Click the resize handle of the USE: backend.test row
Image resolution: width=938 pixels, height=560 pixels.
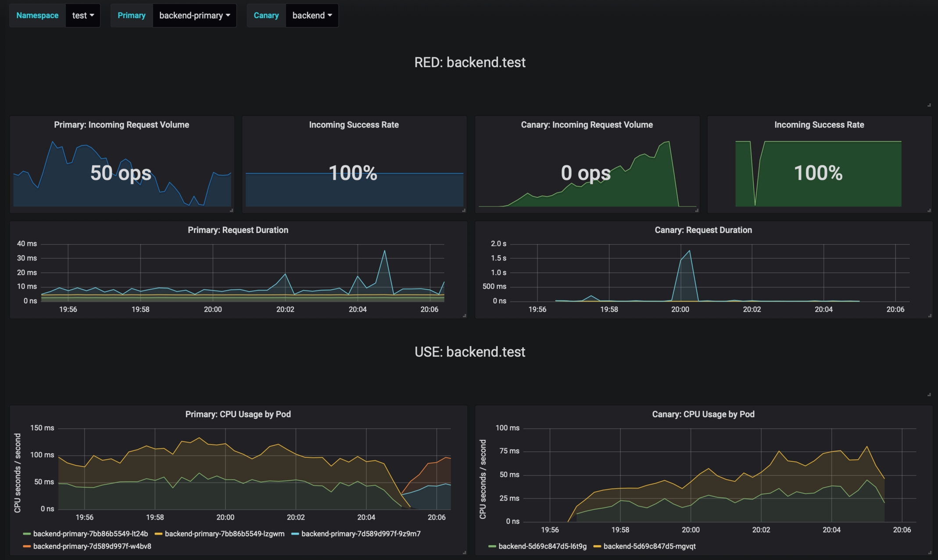(x=929, y=395)
